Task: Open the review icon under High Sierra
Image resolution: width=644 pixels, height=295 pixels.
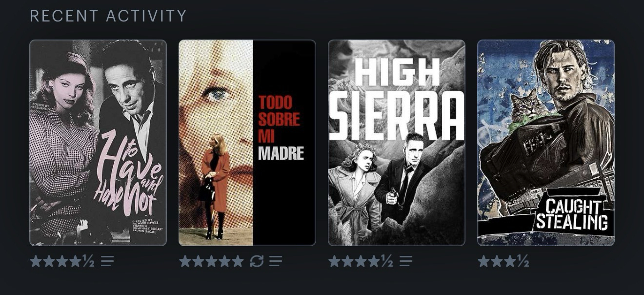Action: (406, 261)
